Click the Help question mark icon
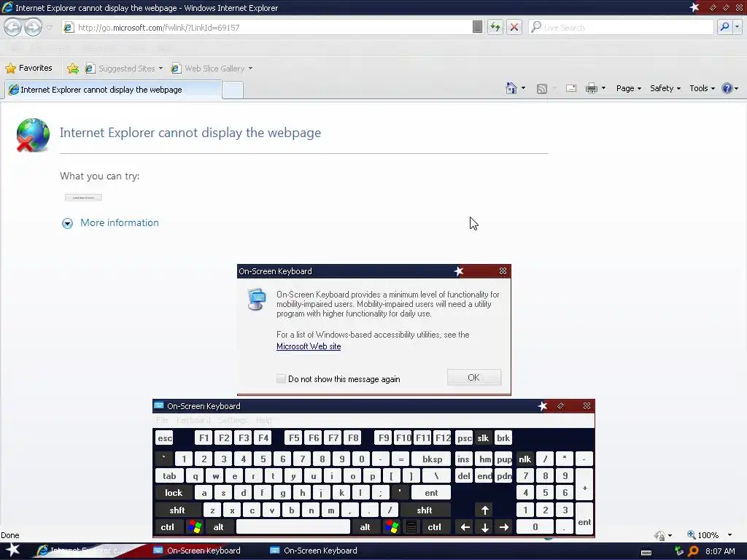Viewport: 747px width, 560px height. (727, 88)
